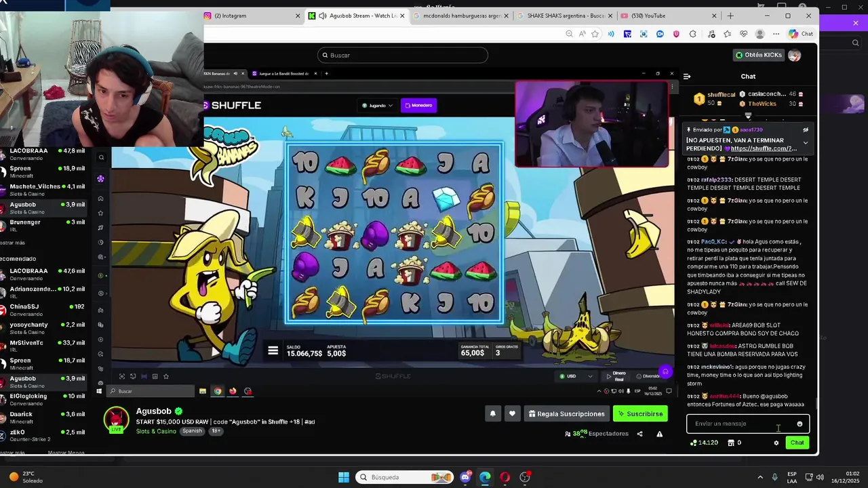Show hidden system tray icons arrow
Viewport: 868px width, 488px height.
pyautogui.click(x=759, y=477)
